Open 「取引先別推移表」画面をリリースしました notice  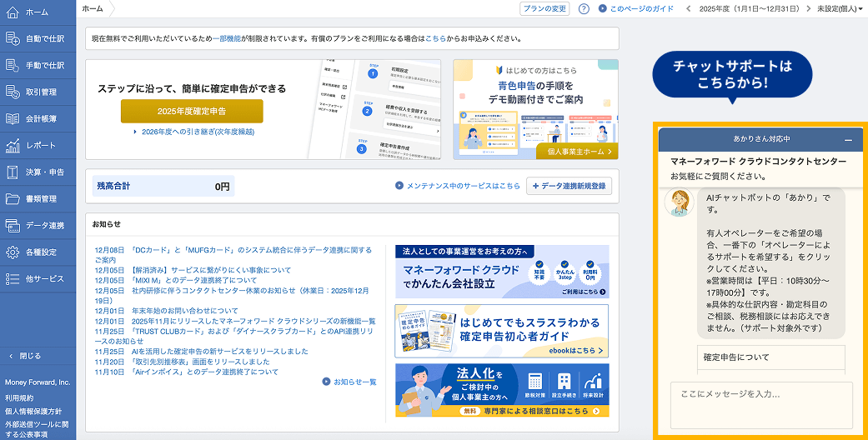pos(200,362)
